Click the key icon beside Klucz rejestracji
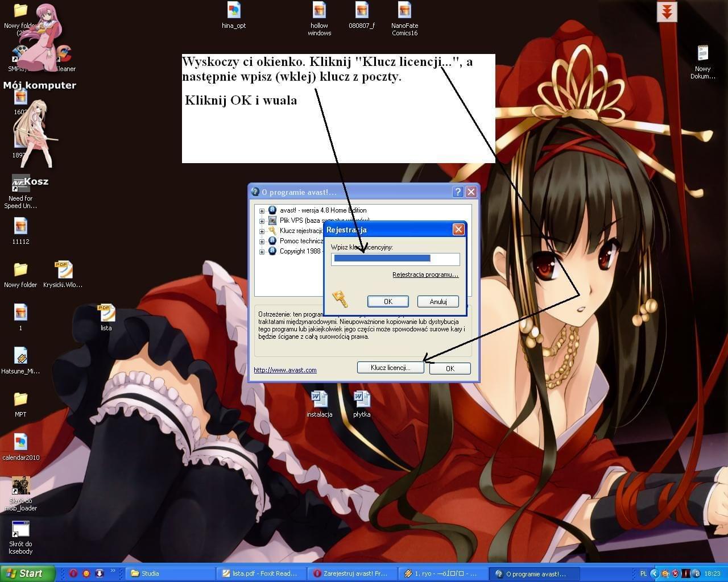 pyautogui.click(x=272, y=231)
